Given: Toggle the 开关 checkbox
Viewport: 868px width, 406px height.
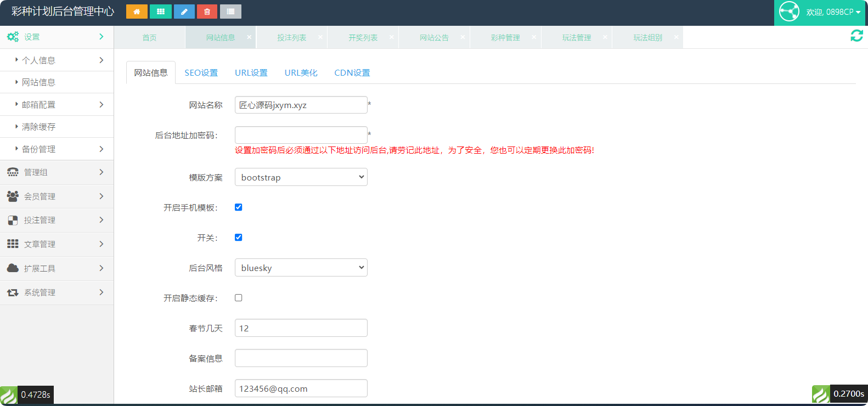Looking at the screenshot, I should pyautogui.click(x=239, y=238).
